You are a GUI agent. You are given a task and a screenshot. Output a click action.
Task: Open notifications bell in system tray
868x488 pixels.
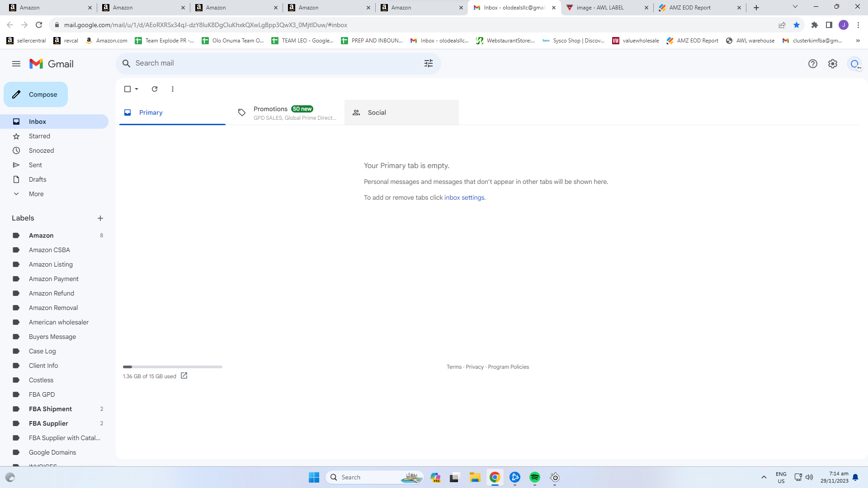855,477
